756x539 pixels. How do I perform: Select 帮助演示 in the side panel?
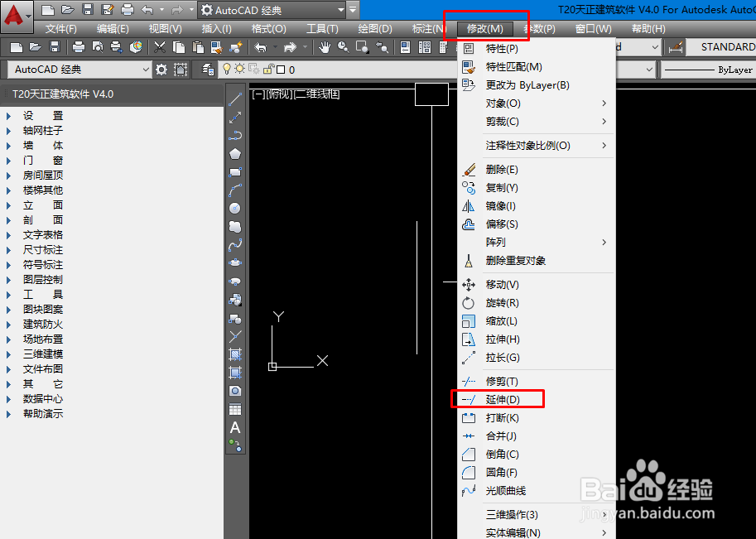pos(43,414)
